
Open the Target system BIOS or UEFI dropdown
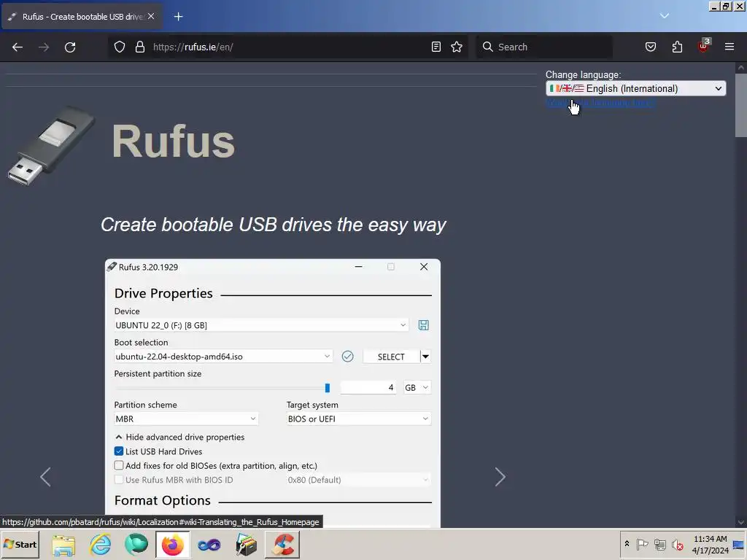tap(359, 419)
